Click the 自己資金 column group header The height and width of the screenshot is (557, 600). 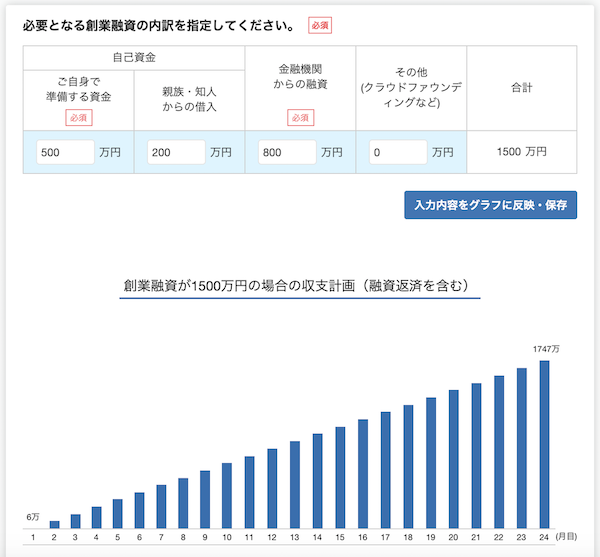pos(134,58)
